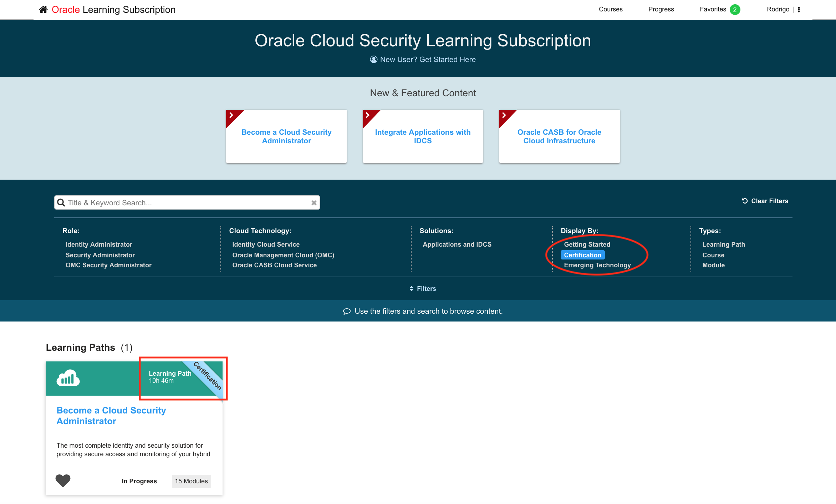
Task: Filter by Oracle Management Cloud (OMC)
Action: coord(283,255)
